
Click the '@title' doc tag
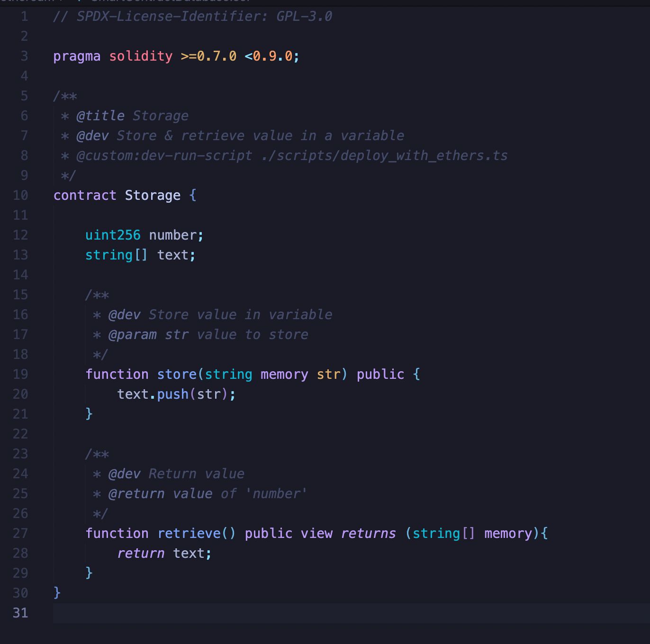pos(101,116)
